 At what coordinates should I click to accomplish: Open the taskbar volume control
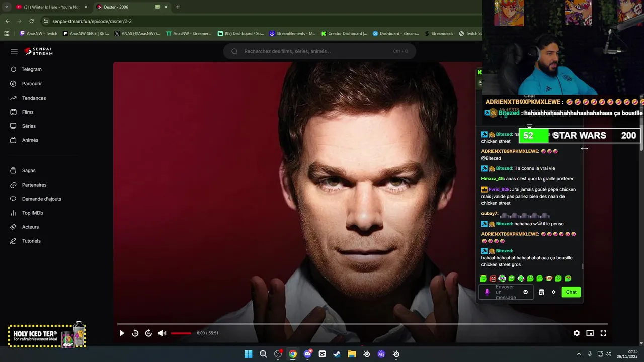[x=608, y=354]
